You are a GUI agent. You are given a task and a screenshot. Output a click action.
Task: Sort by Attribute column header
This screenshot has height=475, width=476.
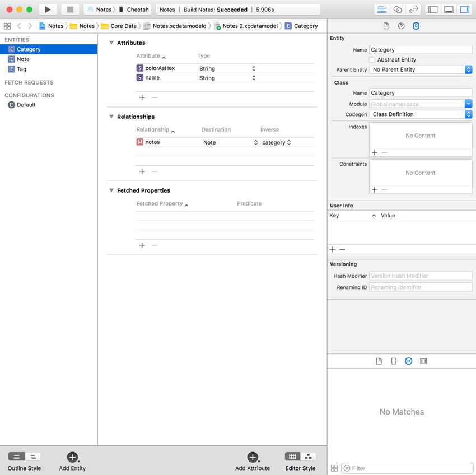click(151, 56)
